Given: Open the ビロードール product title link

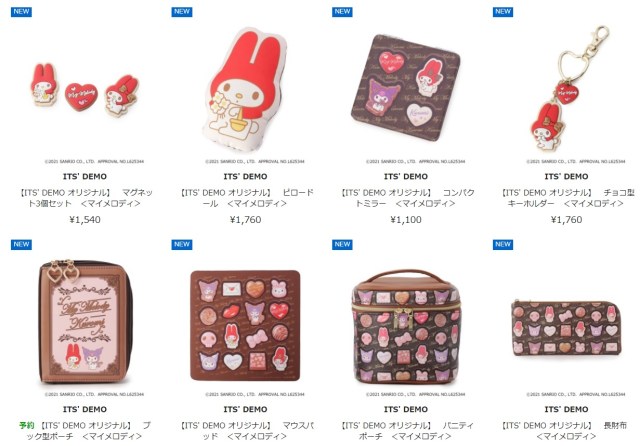Looking at the screenshot, I should [x=245, y=197].
